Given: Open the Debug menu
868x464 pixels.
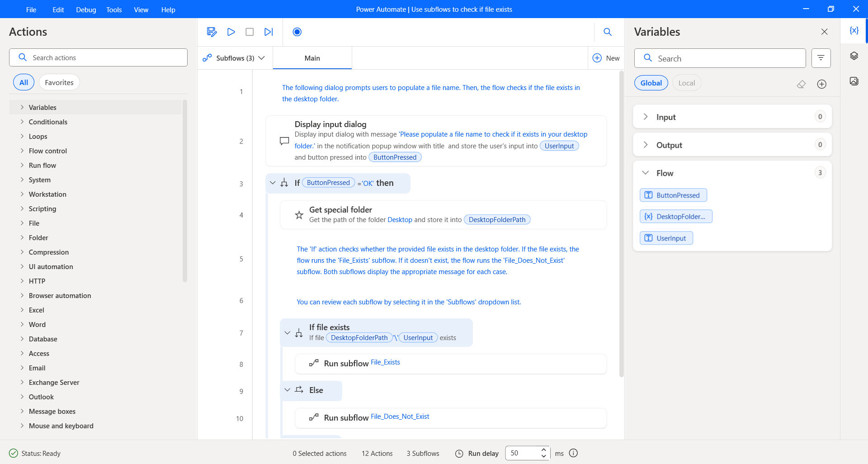Looking at the screenshot, I should 86,9.
